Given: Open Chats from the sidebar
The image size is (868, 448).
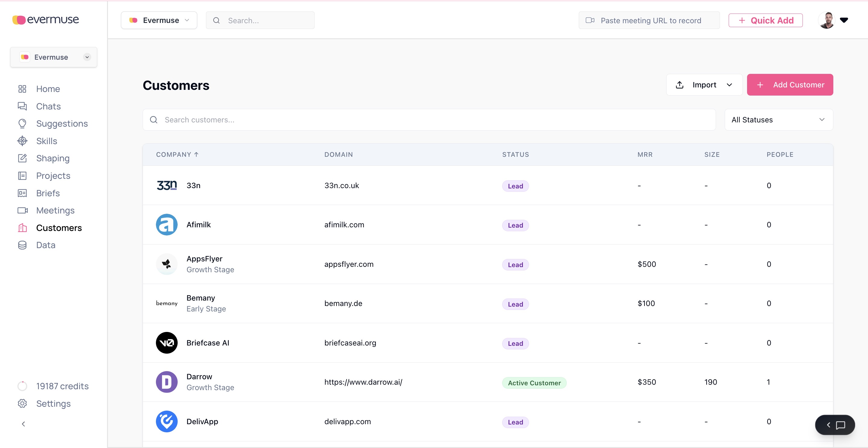Looking at the screenshot, I should click(49, 106).
